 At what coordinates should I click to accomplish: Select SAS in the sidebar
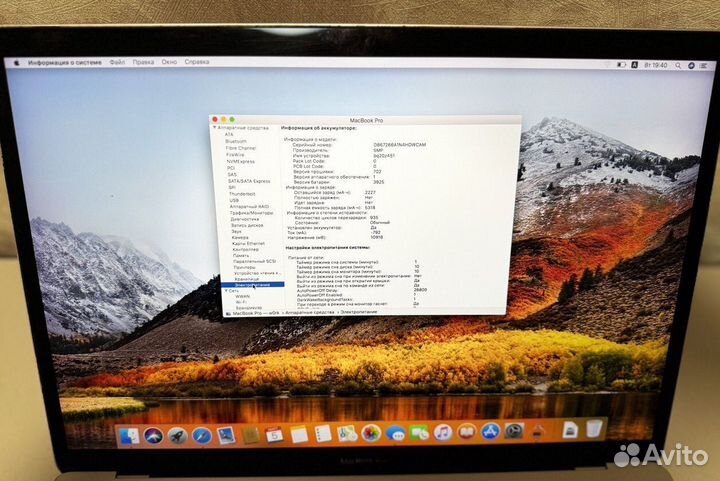[x=232, y=174]
